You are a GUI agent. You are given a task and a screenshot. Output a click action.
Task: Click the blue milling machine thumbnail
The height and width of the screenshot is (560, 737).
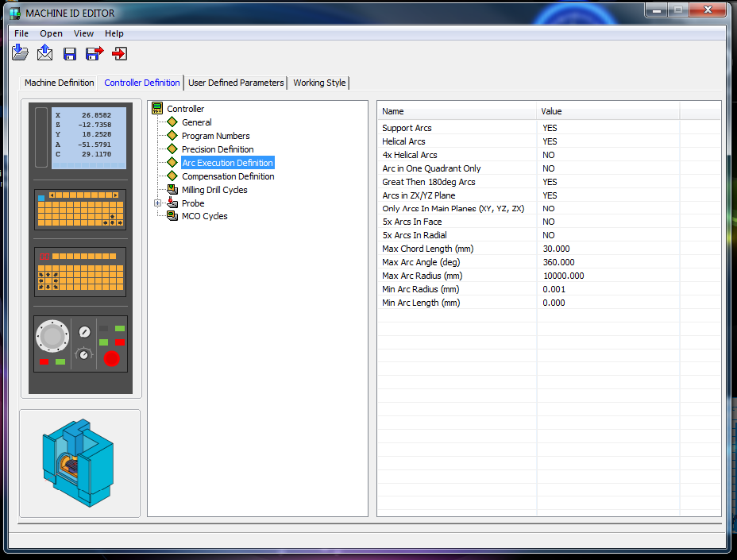(x=79, y=462)
